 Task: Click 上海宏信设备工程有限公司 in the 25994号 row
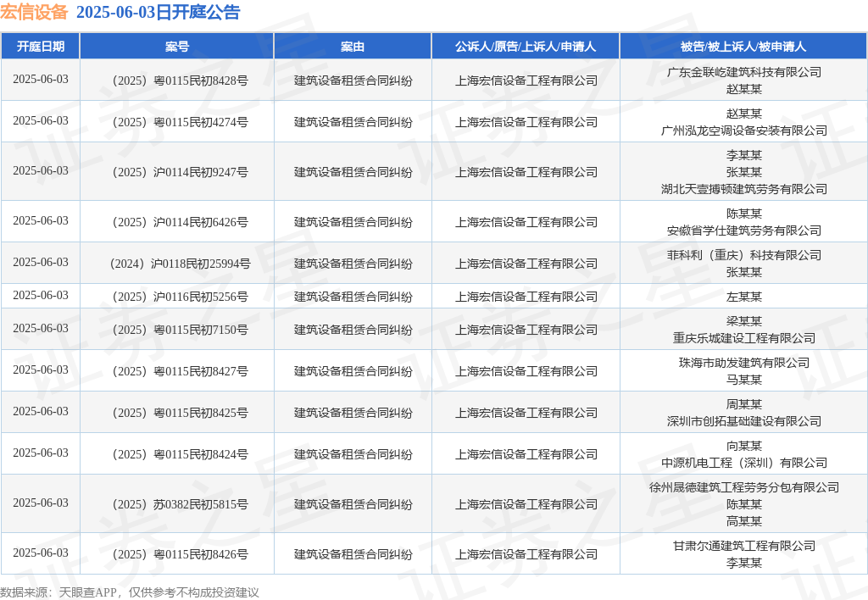(526, 264)
